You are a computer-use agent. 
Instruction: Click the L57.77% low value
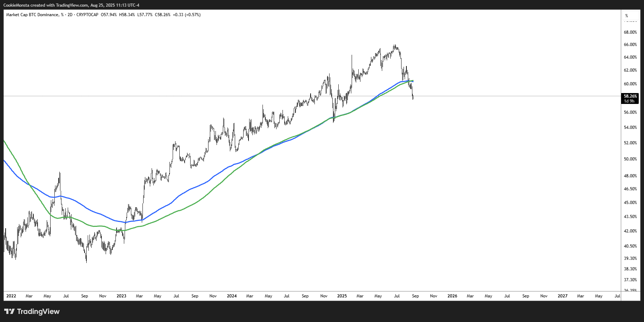[x=145, y=15]
